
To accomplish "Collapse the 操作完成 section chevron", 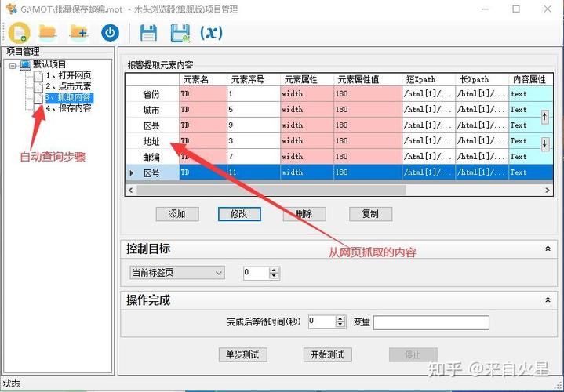I will 548,299.
